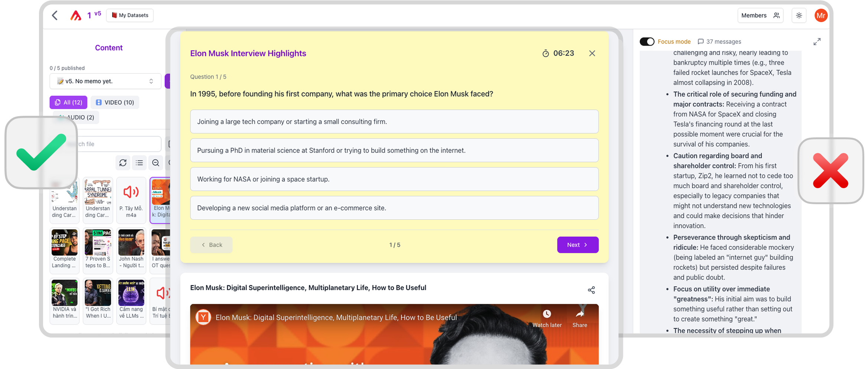Click the Content panel heading
Image resolution: width=868 pixels, height=369 pixels.
(x=109, y=48)
